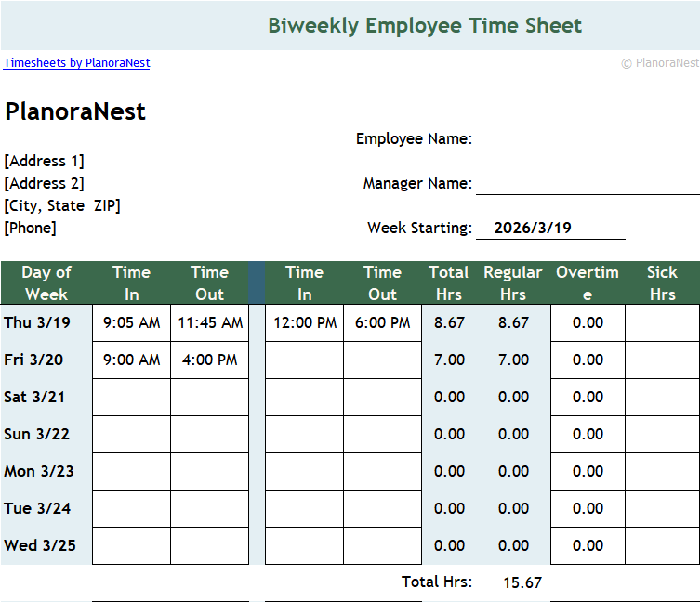Select Thursday's 8.67 regular hours cell

pos(513,322)
